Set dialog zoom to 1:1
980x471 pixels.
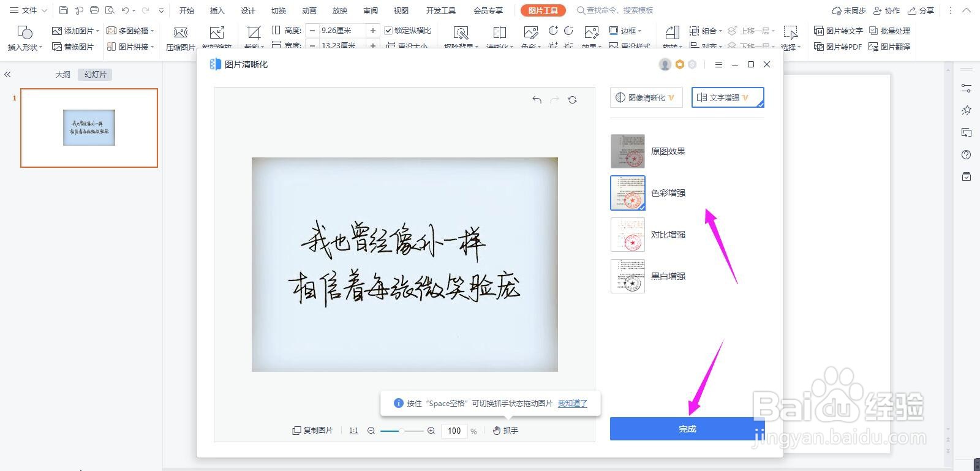click(x=353, y=431)
